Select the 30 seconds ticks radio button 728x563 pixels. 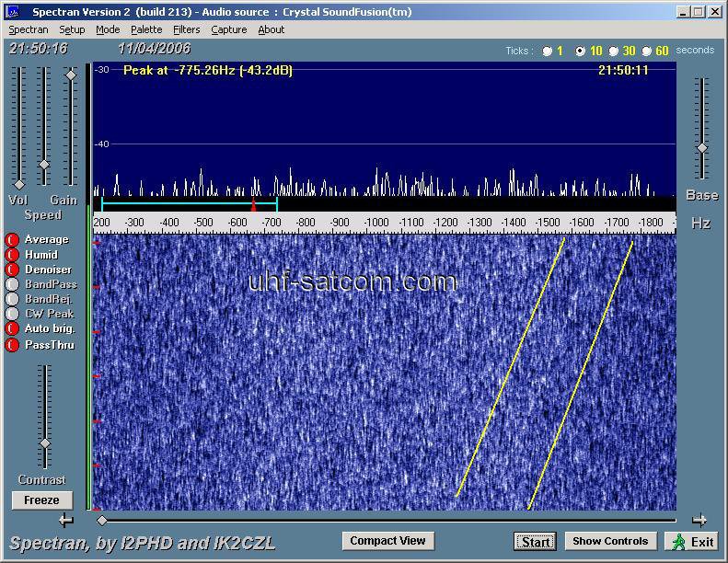coord(613,51)
